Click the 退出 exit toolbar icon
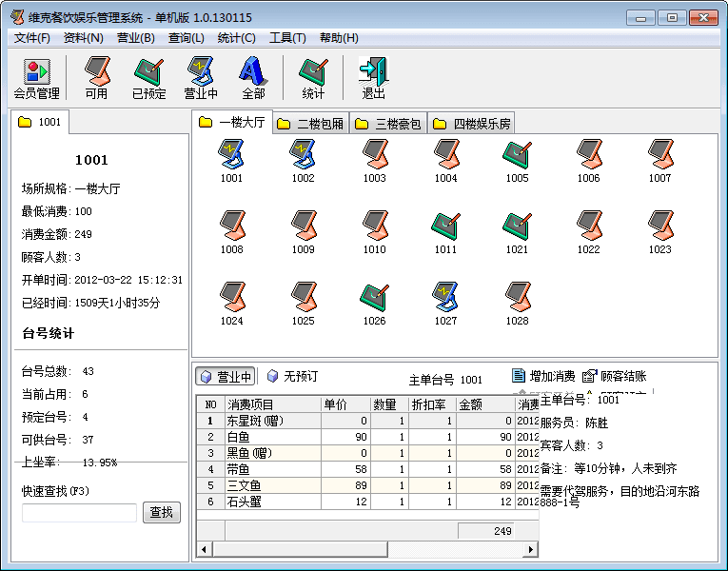 point(373,77)
